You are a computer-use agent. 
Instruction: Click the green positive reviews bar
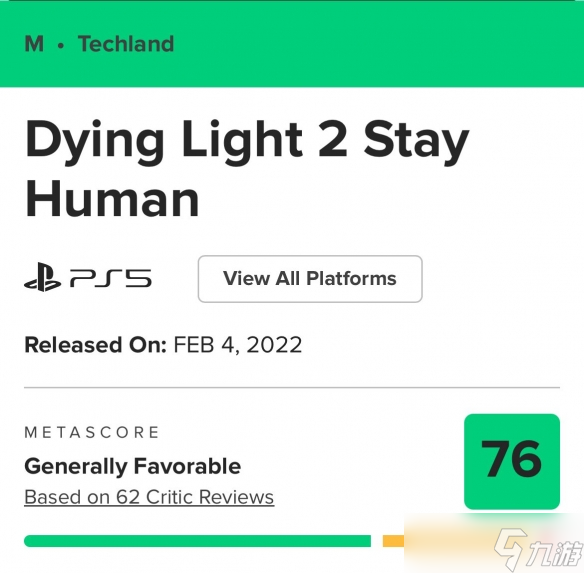(x=197, y=541)
